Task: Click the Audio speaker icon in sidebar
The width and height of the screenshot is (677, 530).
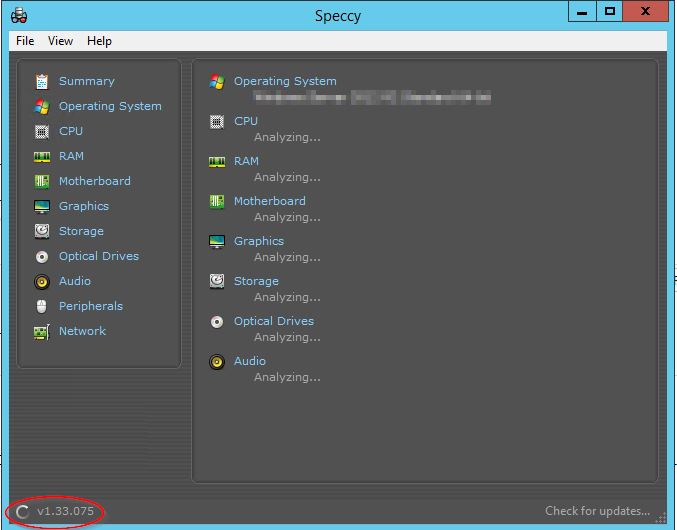Action: [x=41, y=281]
